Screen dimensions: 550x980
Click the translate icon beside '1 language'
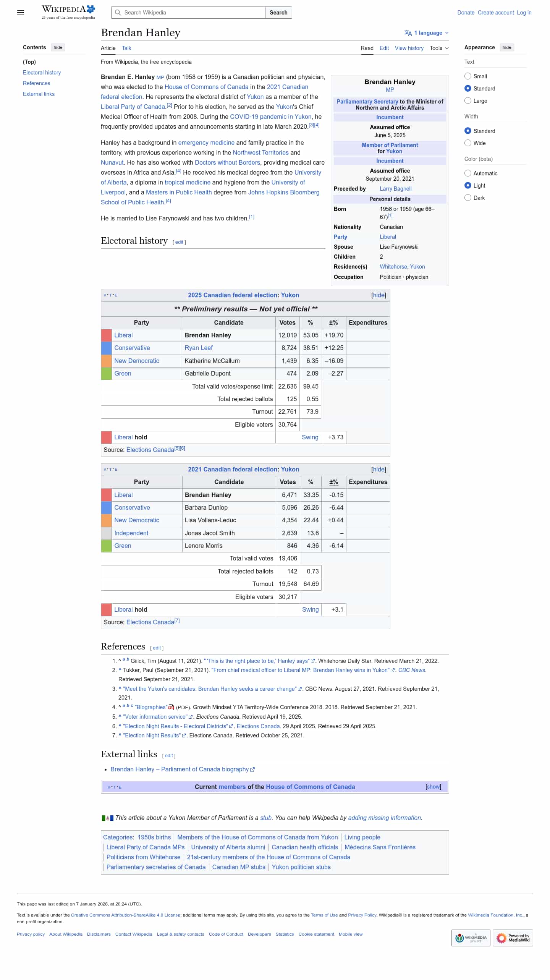tap(408, 33)
